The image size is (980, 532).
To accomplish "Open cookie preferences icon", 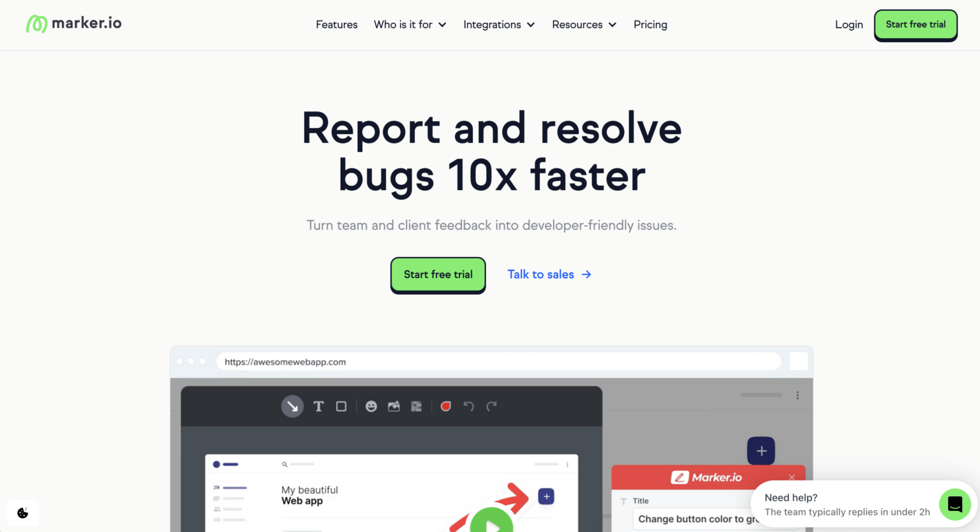I will [23, 513].
